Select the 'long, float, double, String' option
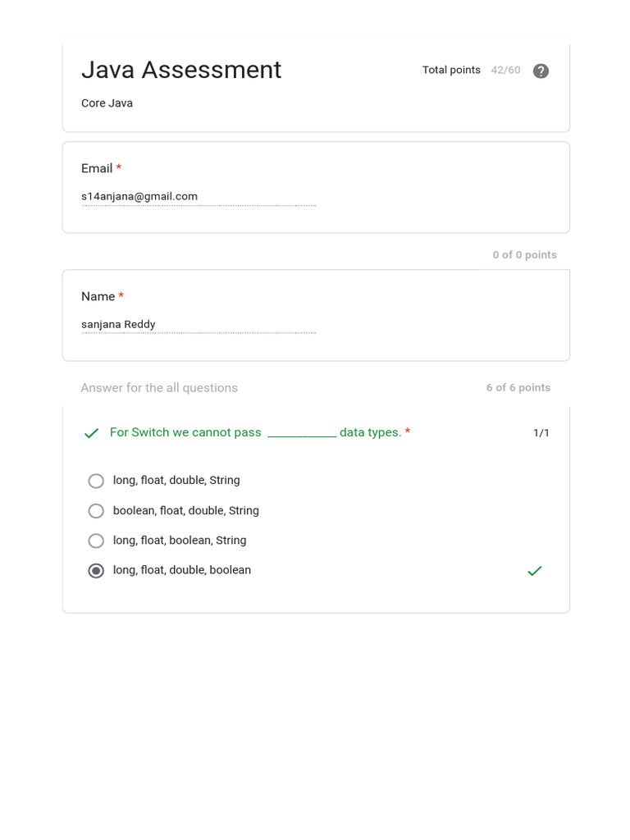Screen dimensions: 630x840 click(96, 481)
